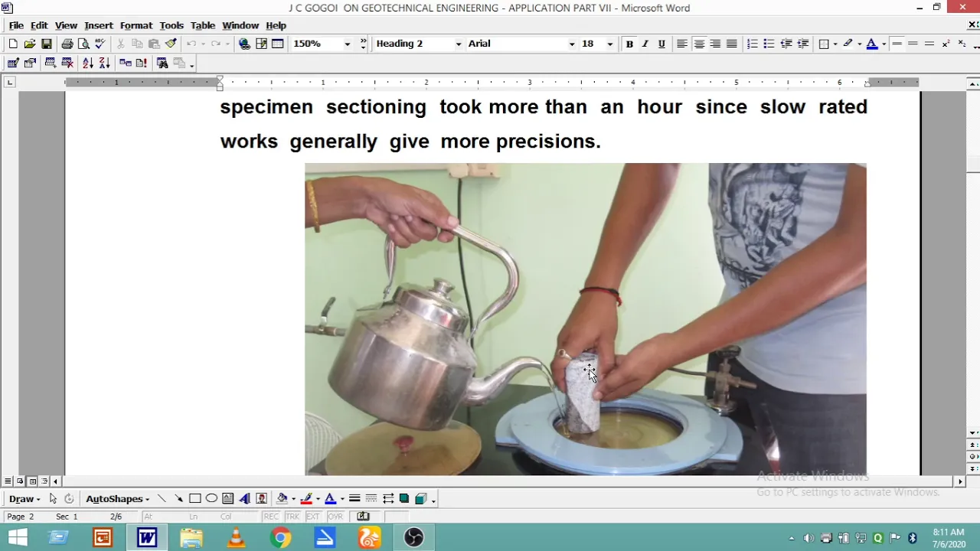
Task: Open the Table menu
Action: [x=203, y=25]
